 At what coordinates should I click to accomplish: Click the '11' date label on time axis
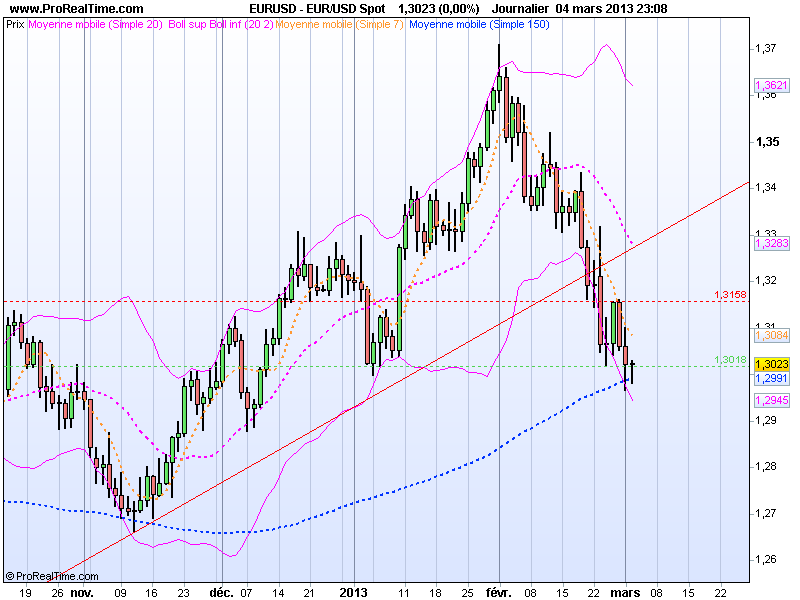click(404, 592)
